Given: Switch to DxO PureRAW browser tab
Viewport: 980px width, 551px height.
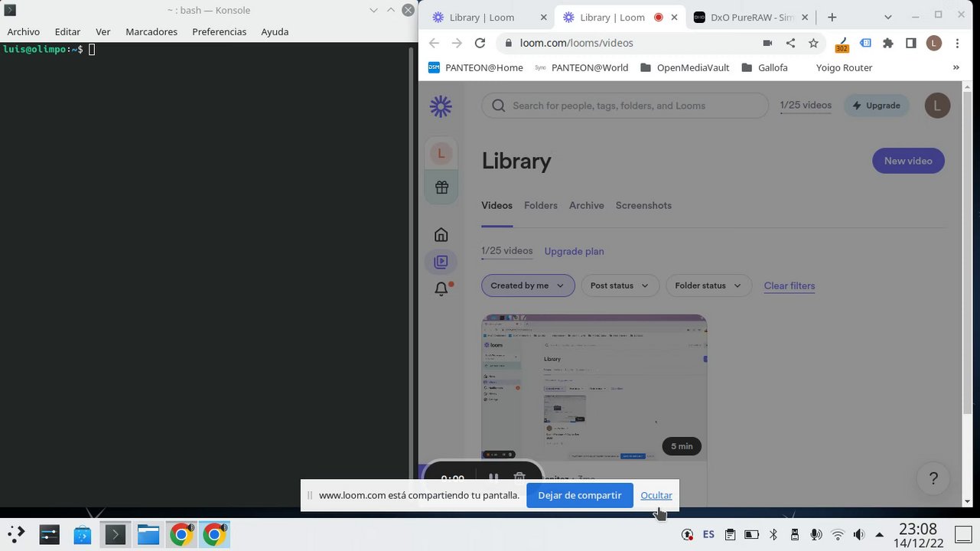Looking at the screenshot, I should (x=750, y=17).
